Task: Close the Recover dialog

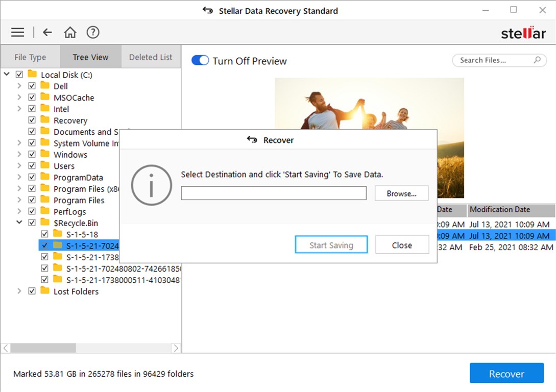Action: pyautogui.click(x=402, y=245)
